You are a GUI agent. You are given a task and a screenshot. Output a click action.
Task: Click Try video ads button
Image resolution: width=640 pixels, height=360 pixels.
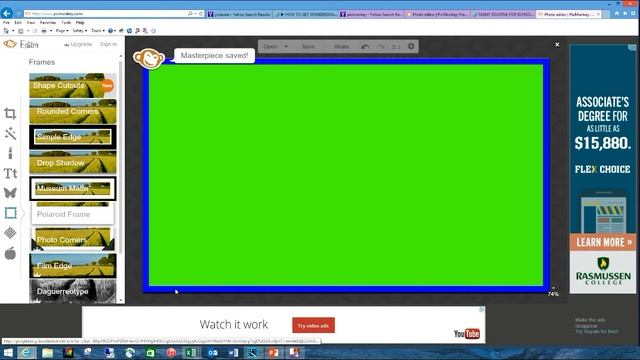pyautogui.click(x=313, y=325)
